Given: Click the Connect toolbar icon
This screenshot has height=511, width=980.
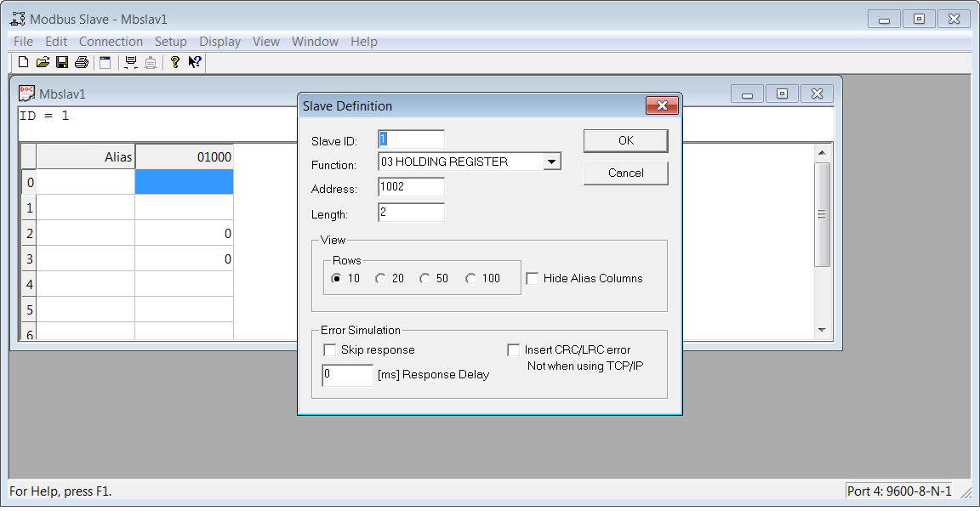Looking at the screenshot, I should (x=131, y=62).
